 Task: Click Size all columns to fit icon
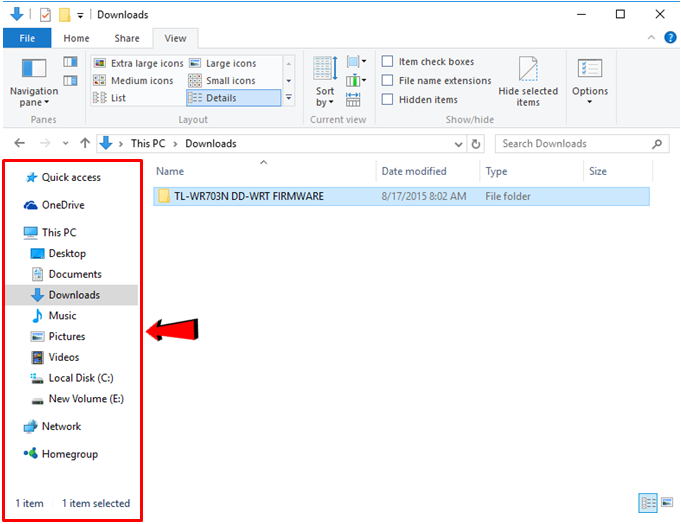(x=353, y=99)
